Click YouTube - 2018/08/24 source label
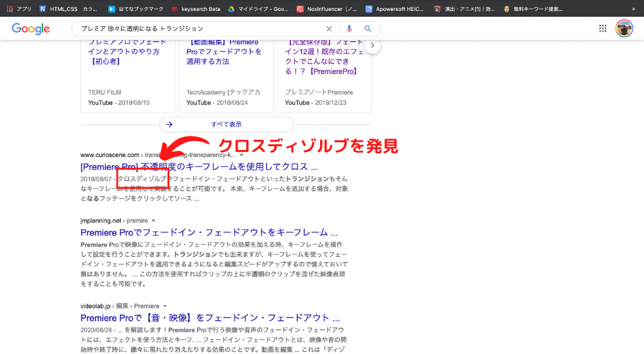This screenshot has width=644, height=354. click(x=217, y=103)
